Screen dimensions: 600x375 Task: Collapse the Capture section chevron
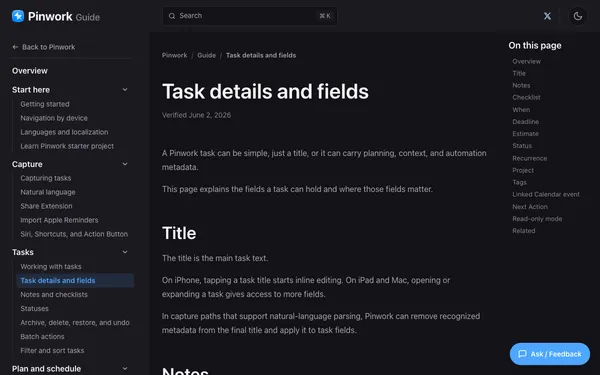click(125, 164)
